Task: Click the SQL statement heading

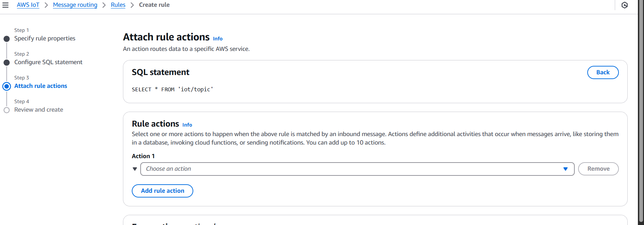Action: [160, 72]
